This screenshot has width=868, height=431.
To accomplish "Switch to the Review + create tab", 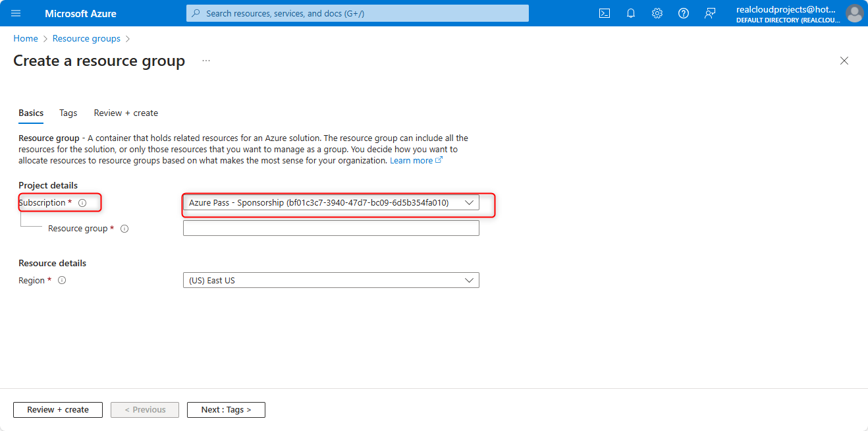I will click(126, 113).
